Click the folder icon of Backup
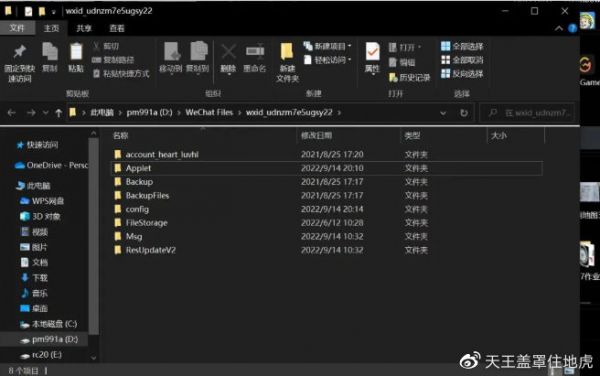The height and width of the screenshot is (376, 600). (x=118, y=182)
